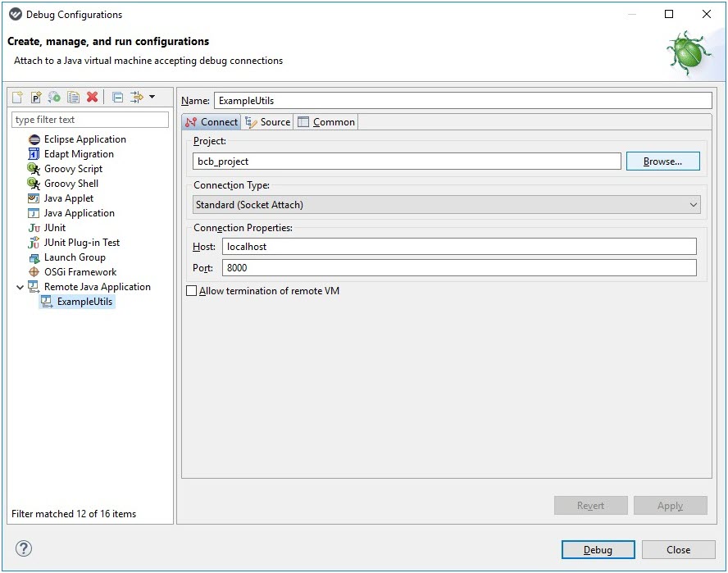
Task: Click the ExampleUtils configuration icon
Action: point(47,302)
